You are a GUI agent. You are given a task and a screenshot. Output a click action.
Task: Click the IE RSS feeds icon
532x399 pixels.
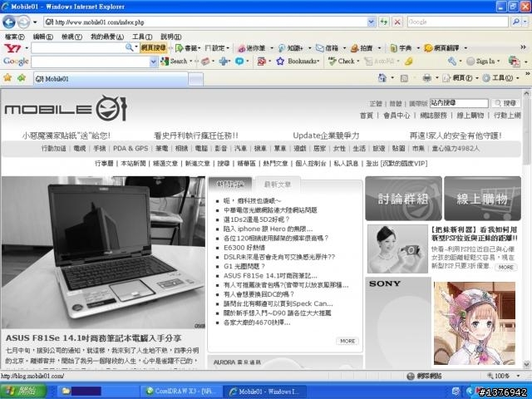[x=404, y=78]
